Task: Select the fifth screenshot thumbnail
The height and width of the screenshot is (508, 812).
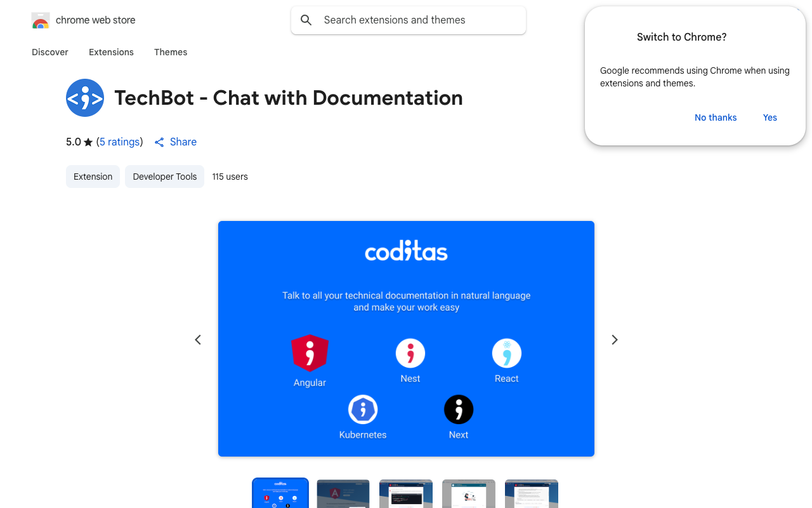Action: tap(532, 494)
